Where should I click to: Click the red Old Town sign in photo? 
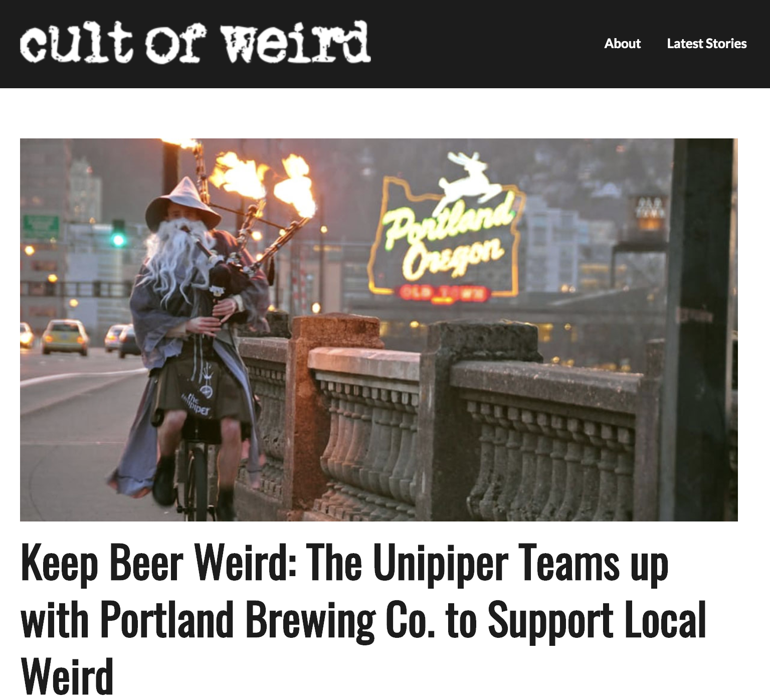coord(443,293)
